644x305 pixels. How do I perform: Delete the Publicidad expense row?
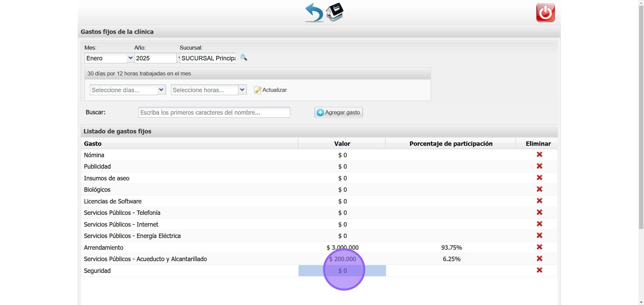[x=539, y=166]
